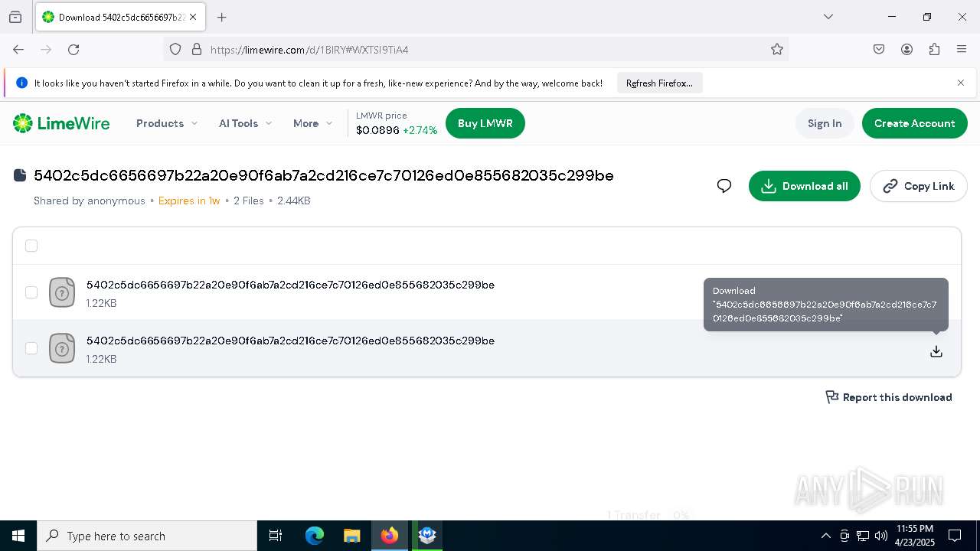Click the Buy LMWR button

point(485,123)
